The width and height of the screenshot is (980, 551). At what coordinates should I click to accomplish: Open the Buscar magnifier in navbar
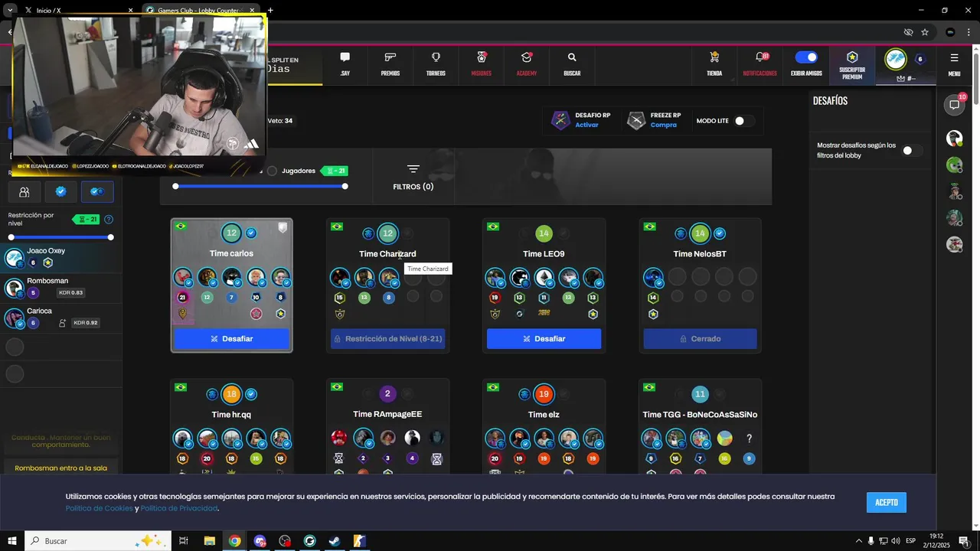coord(572,57)
